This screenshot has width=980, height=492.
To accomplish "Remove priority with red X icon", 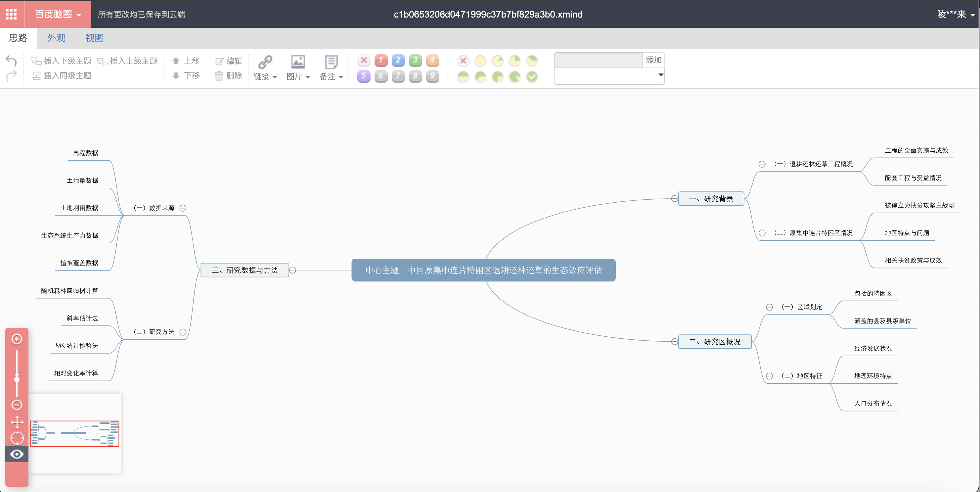I will pyautogui.click(x=364, y=60).
